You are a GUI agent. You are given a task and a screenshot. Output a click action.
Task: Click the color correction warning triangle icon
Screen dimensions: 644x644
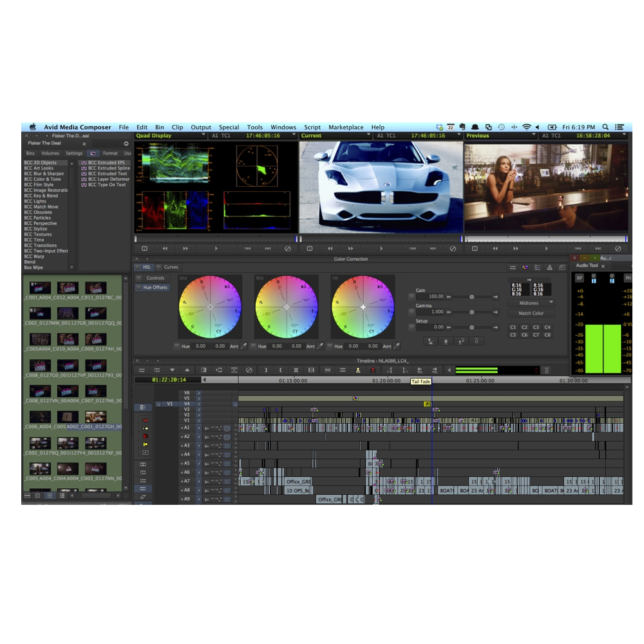(x=549, y=267)
